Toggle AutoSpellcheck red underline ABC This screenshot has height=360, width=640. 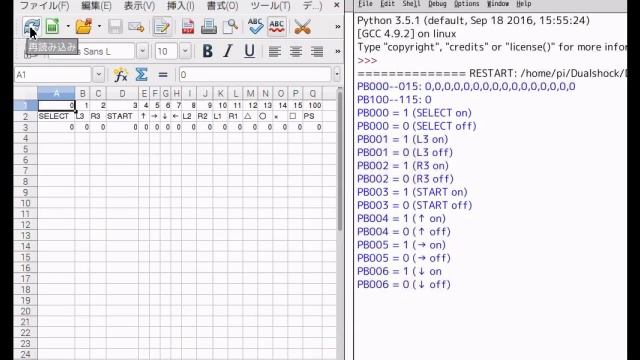(277, 27)
